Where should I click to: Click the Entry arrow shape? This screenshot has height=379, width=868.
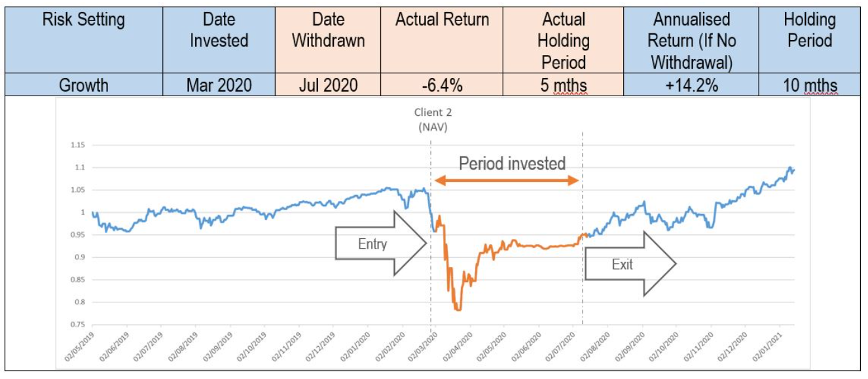point(381,244)
